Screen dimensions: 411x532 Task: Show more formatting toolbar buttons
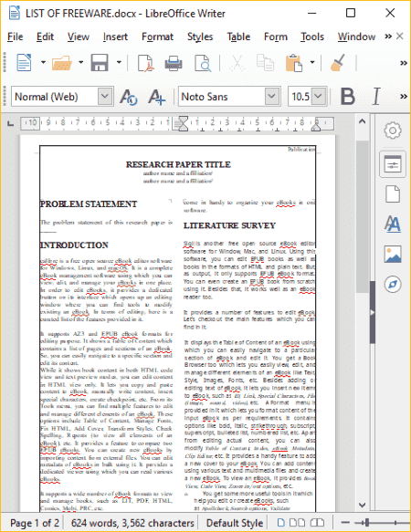coord(404,97)
